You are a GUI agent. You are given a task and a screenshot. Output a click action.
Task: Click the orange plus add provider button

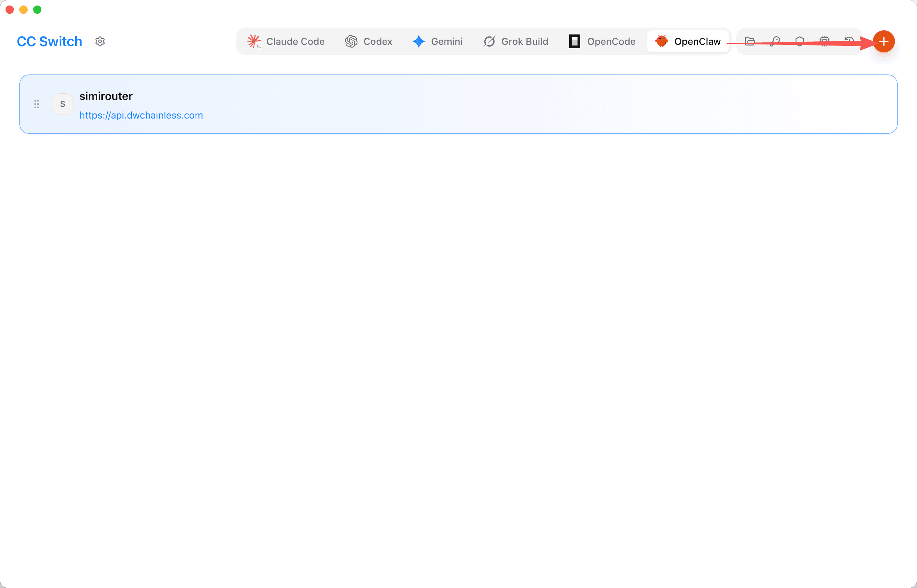884,41
